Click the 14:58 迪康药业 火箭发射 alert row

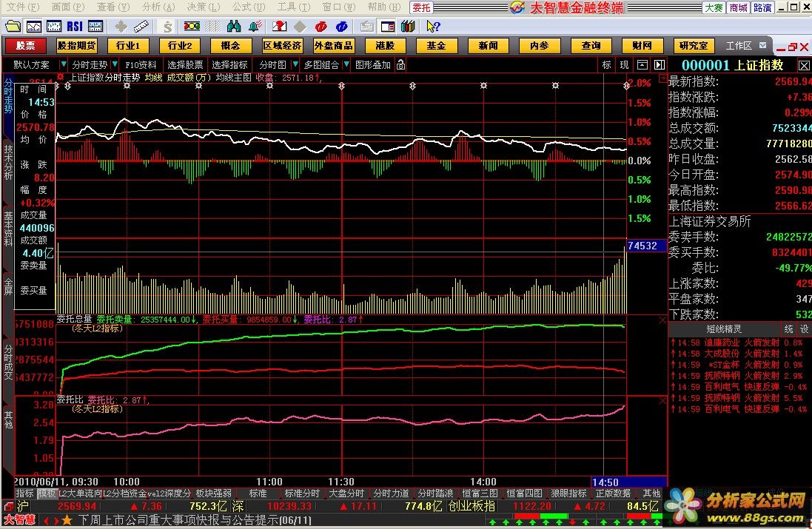click(x=739, y=342)
